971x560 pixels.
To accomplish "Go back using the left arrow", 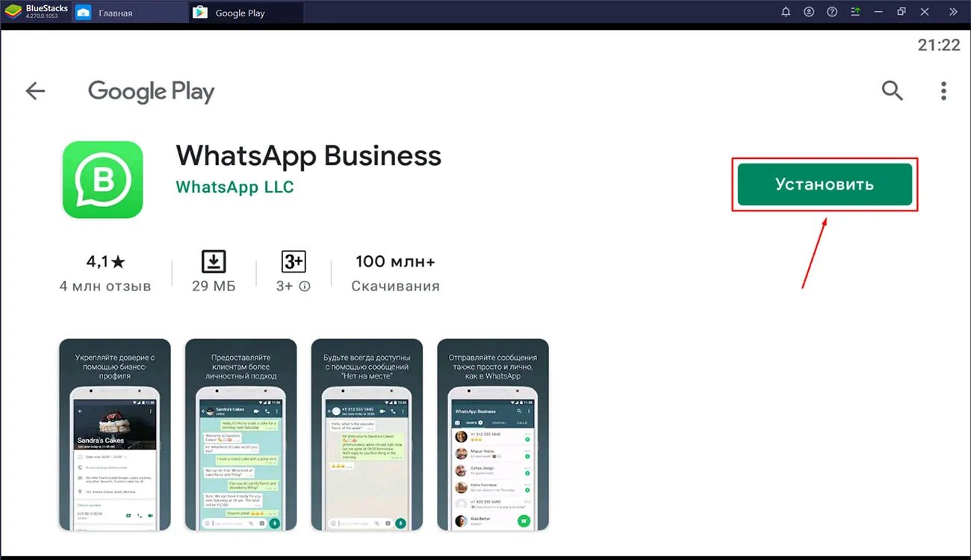I will click(x=35, y=91).
